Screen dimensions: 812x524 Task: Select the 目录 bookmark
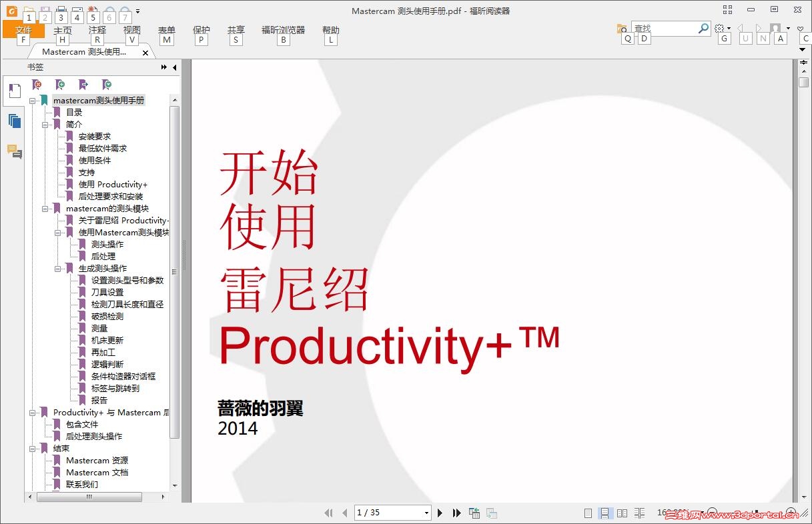tap(74, 113)
